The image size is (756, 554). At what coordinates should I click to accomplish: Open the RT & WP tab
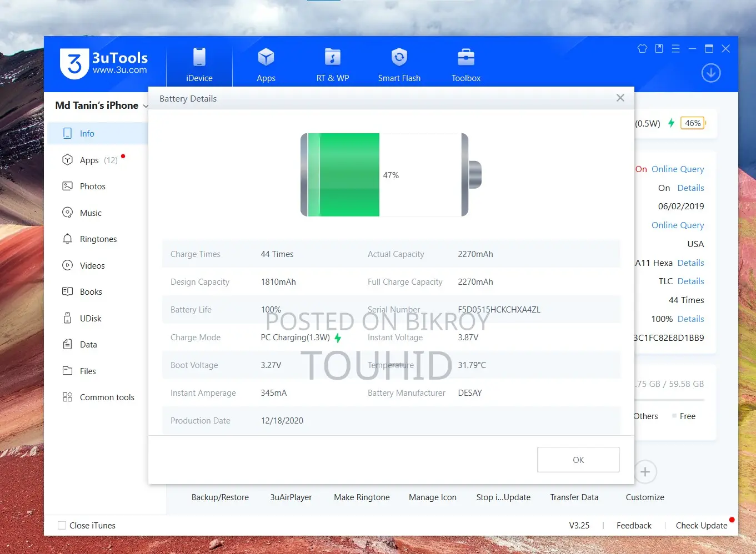[x=333, y=65]
